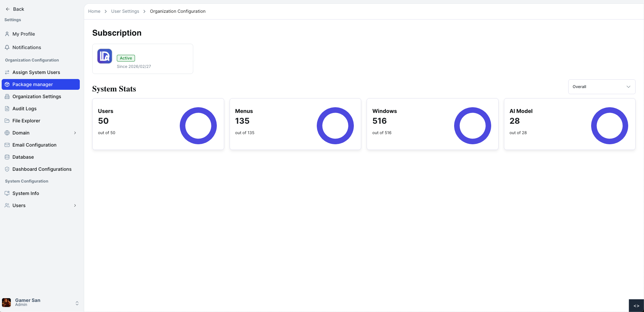Viewport: 644px width, 312px height.
Task: Open the code toggle at bottom right
Action: [x=636, y=305]
